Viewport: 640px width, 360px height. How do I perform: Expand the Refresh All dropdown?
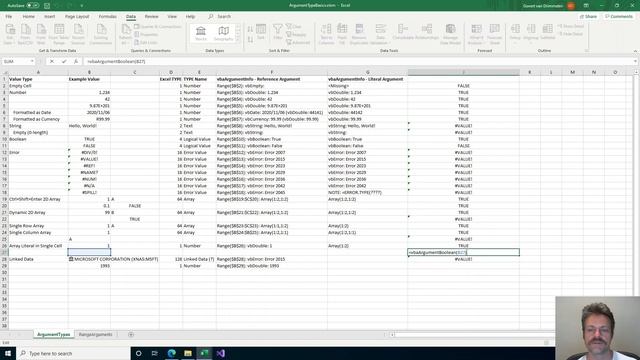click(x=125, y=42)
